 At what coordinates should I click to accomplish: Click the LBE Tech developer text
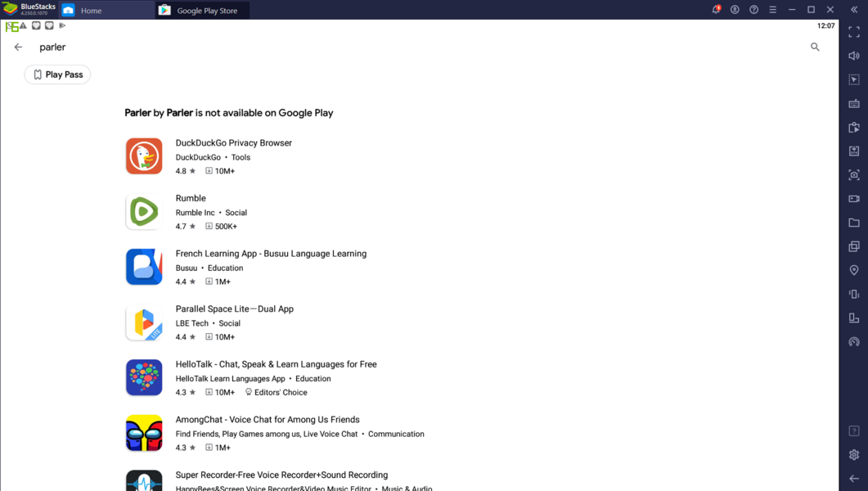[191, 323]
